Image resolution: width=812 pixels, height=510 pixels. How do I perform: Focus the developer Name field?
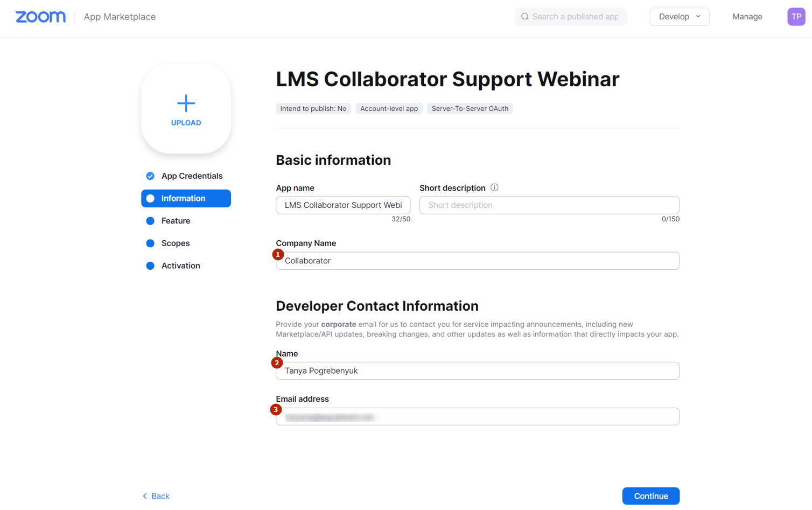478,371
